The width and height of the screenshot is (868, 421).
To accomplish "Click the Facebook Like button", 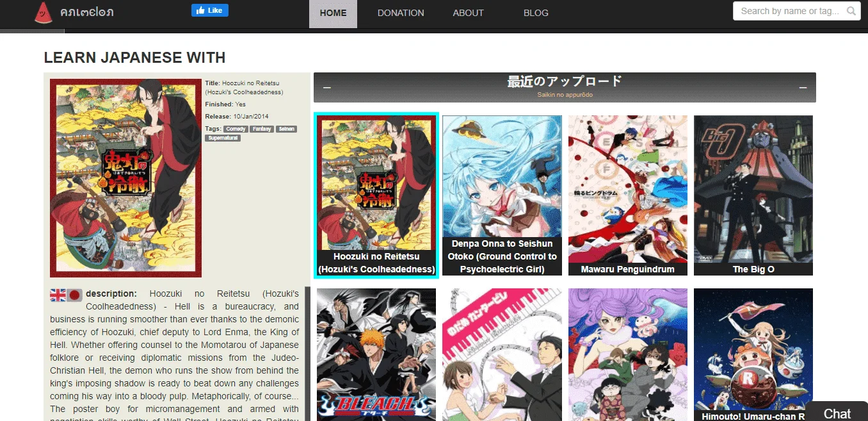I will pyautogui.click(x=210, y=10).
